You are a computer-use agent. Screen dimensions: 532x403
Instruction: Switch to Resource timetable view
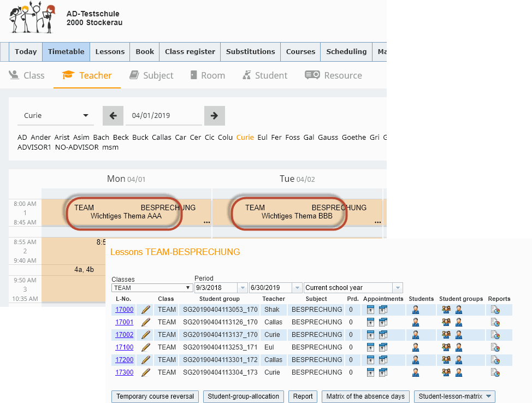pyautogui.click(x=334, y=75)
